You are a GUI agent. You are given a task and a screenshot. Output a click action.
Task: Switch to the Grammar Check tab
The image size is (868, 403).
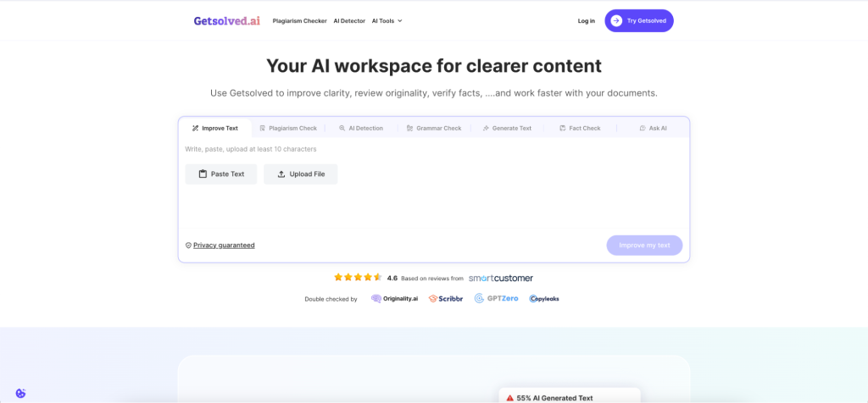(434, 128)
